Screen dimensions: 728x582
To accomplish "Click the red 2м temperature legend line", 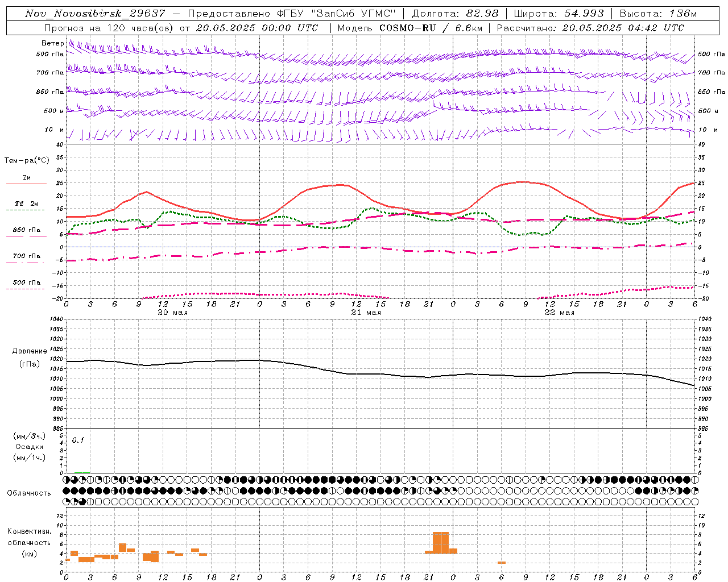I will [26, 184].
